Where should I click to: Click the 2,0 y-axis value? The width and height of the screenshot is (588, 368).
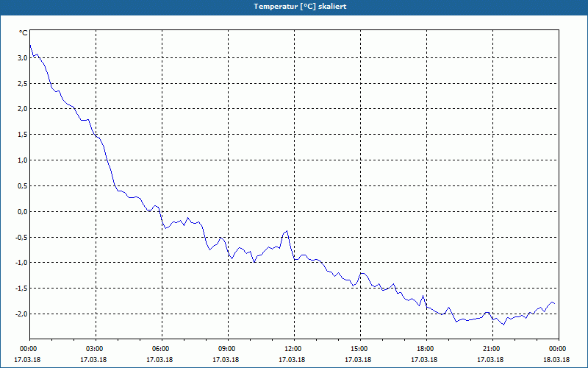[23, 109]
